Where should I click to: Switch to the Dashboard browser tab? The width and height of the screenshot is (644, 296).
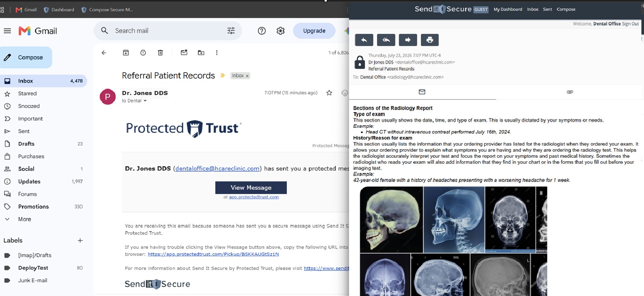[x=59, y=10]
